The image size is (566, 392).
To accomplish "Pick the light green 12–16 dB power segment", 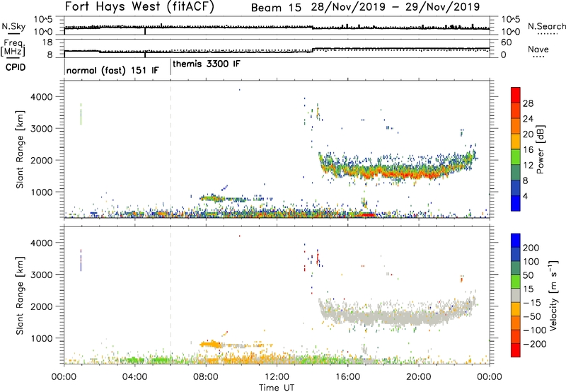I will (516, 157).
